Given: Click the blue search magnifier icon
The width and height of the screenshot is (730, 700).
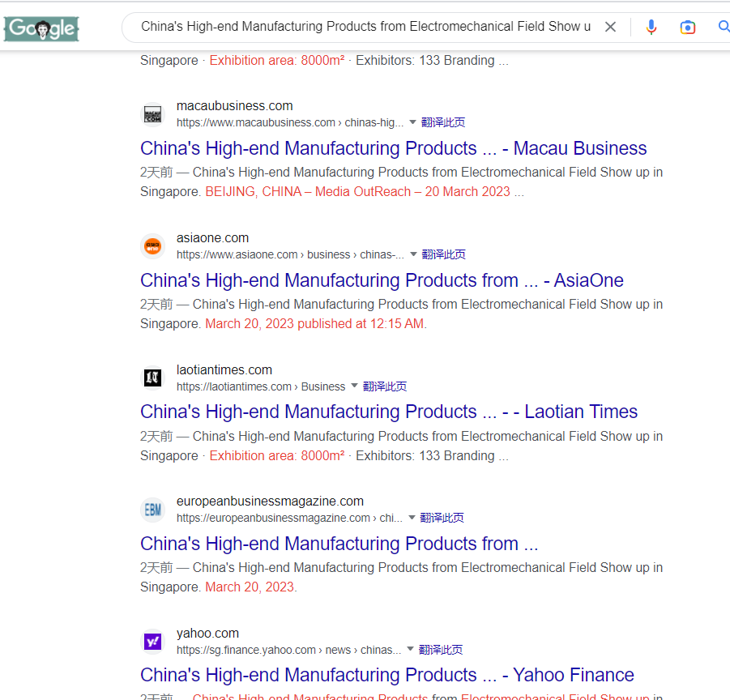Looking at the screenshot, I should (723, 27).
